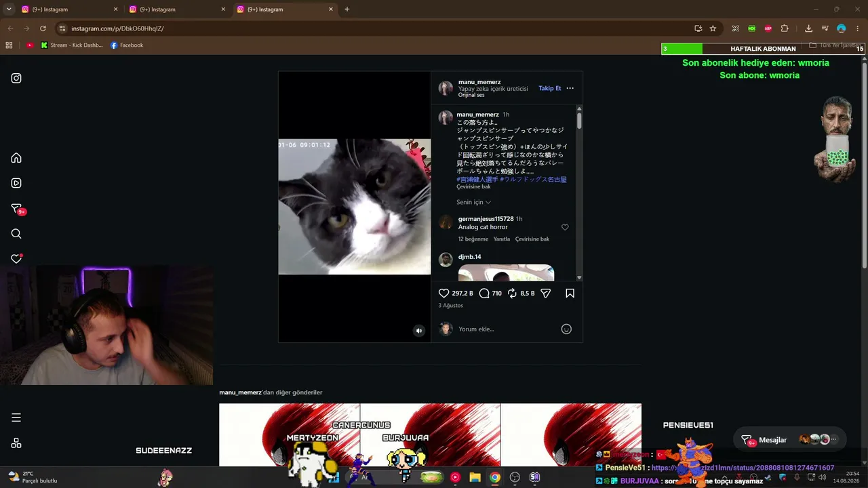This screenshot has height=488, width=868.
Task: Reply to Analog cat horror comment
Action: pyautogui.click(x=502, y=239)
